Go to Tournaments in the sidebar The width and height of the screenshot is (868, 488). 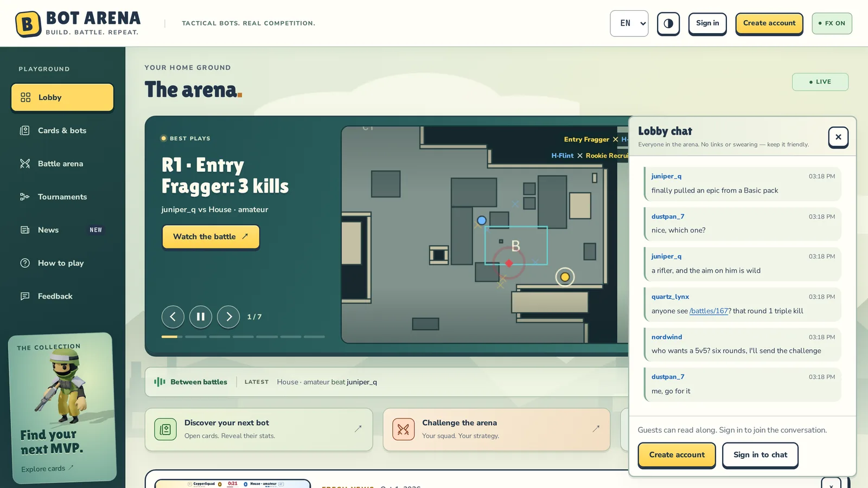tap(62, 197)
